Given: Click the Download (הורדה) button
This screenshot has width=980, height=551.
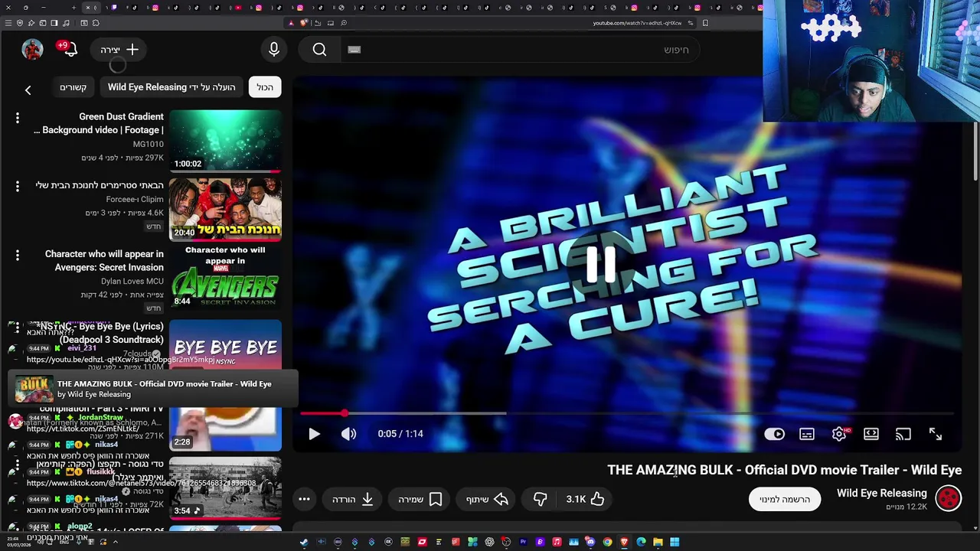Looking at the screenshot, I should point(353,499).
